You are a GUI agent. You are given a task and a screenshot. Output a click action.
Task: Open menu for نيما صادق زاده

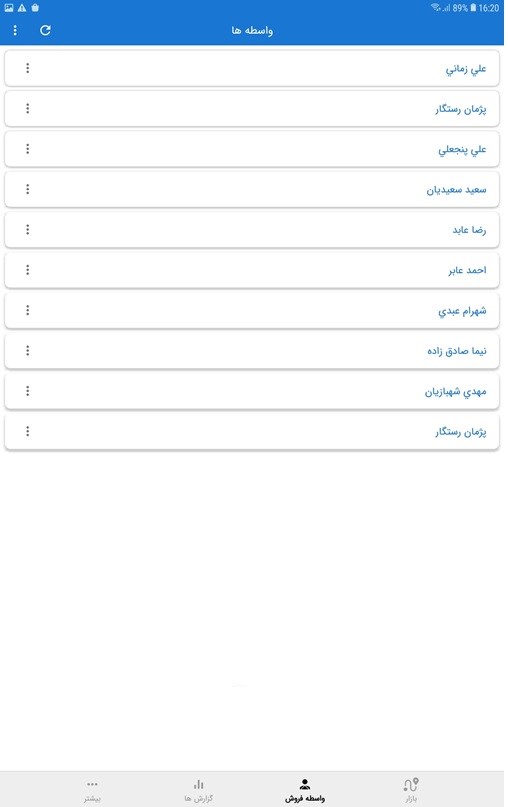click(27, 350)
